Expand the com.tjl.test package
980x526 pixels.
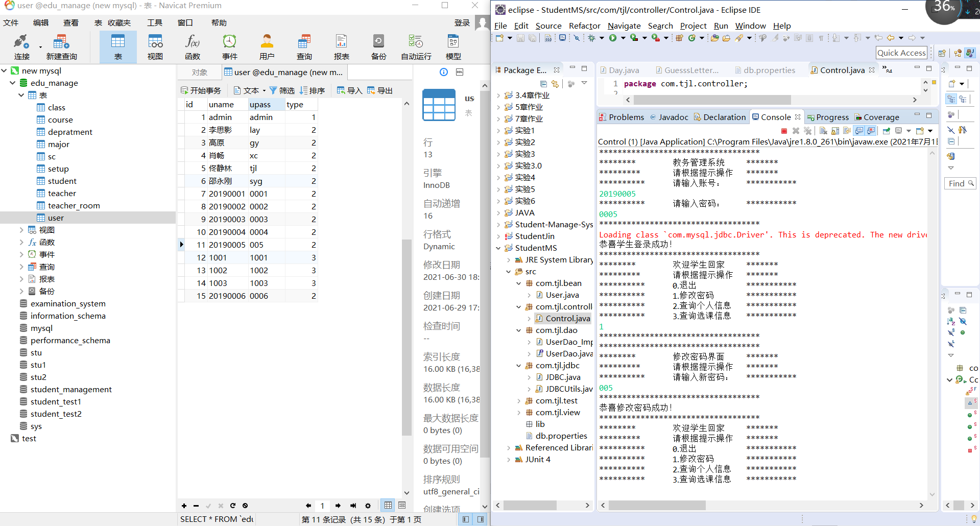pyautogui.click(x=519, y=400)
